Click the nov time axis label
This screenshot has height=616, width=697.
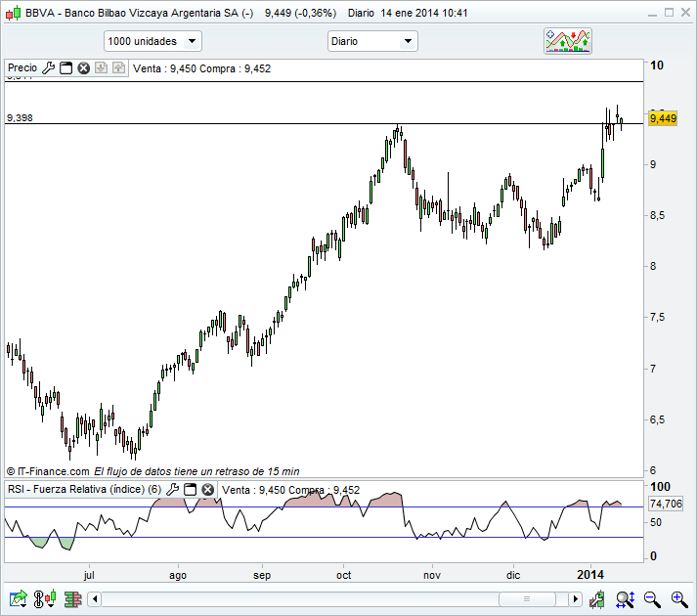[432, 575]
